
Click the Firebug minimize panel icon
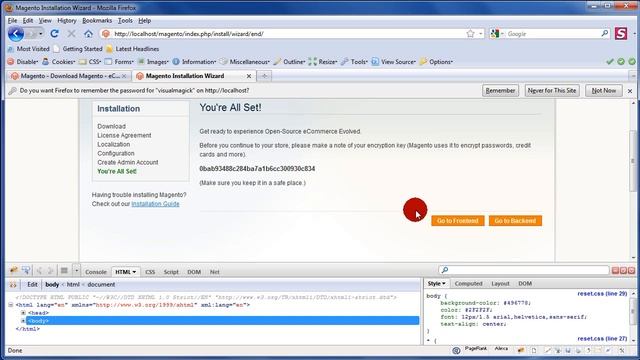coord(616,271)
